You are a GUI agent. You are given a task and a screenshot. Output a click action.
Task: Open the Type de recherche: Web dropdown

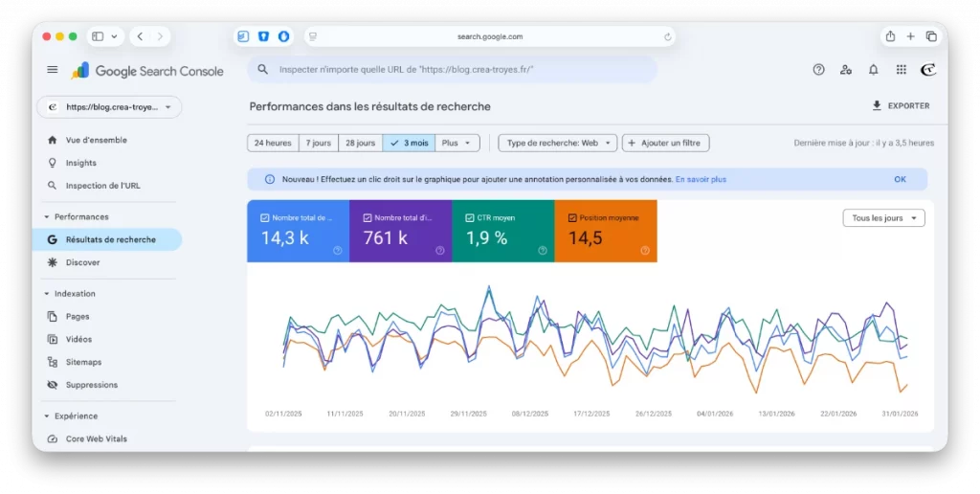coord(557,143)
